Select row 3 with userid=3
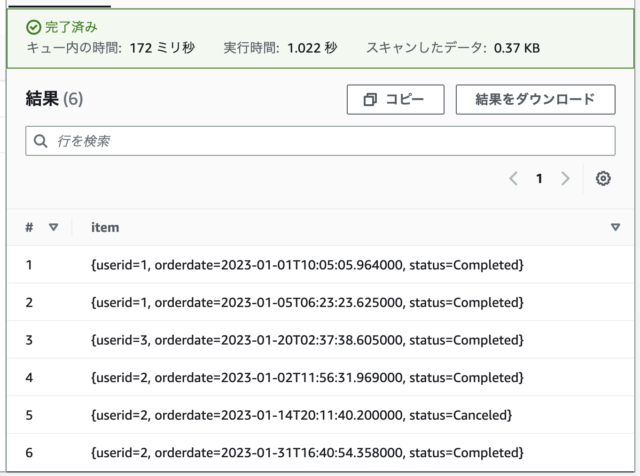 click(x=320, y=340)
